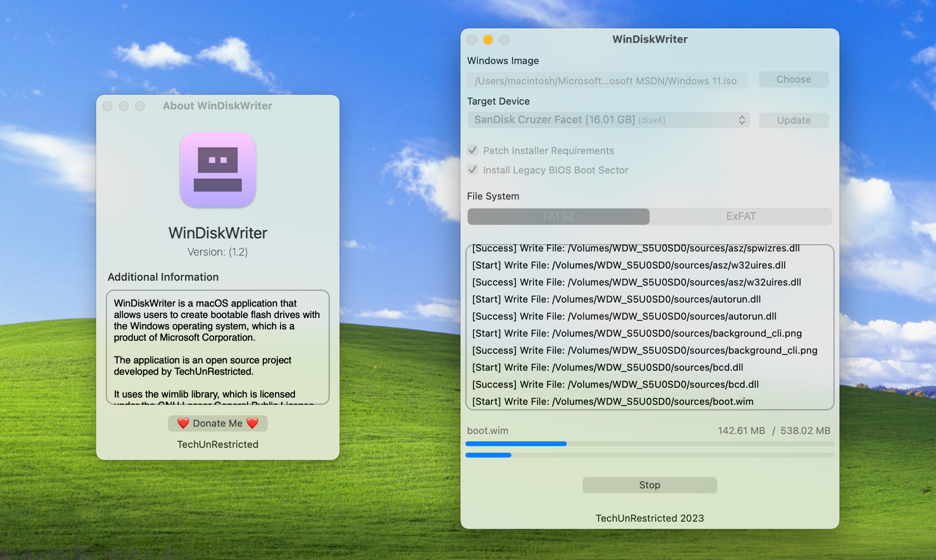Toggle Patch Installer Requirements checkbox
Viewport: 936px width, 560px height.
[472, 150]
